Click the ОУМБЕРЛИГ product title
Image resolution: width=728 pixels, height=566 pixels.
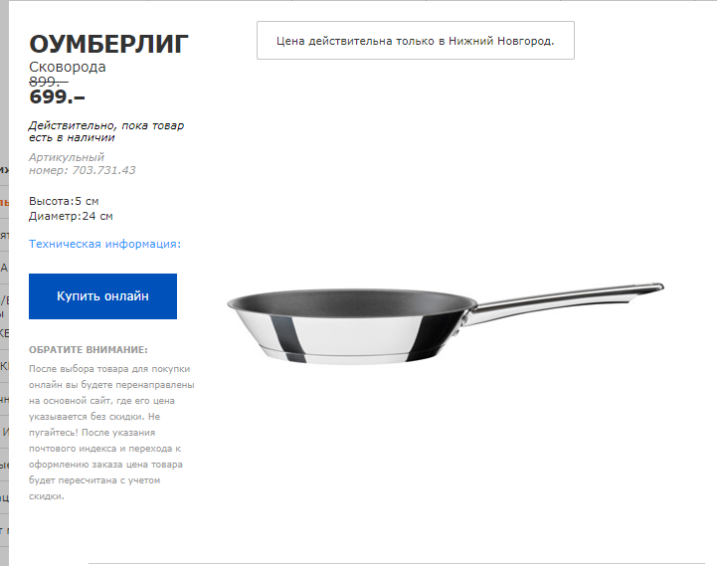click(108, 45)
